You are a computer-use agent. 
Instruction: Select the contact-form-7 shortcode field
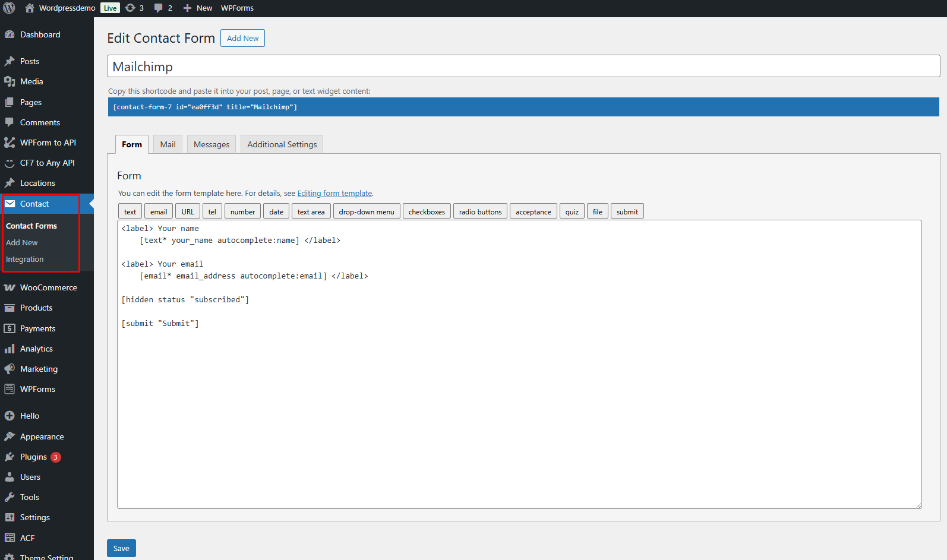tap(523, 107)
